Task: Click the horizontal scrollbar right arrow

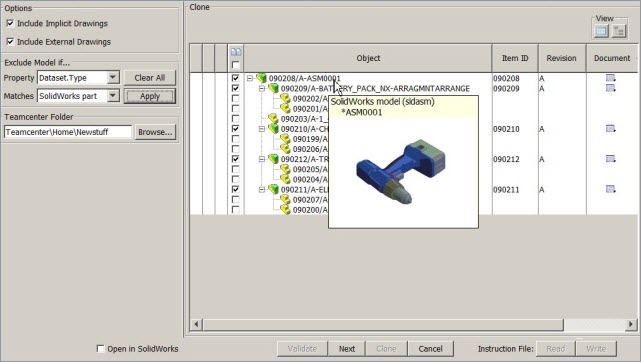Action: point(631,324)
